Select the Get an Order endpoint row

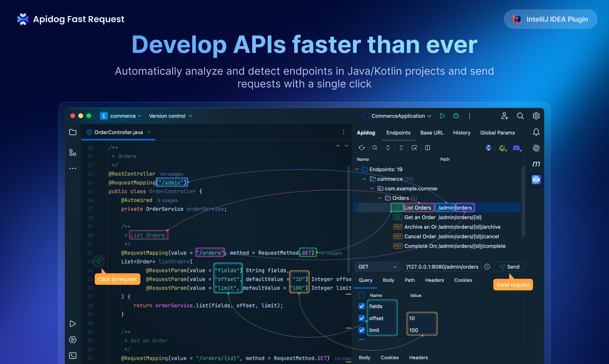pyautogui.click(x=437, y=217)
